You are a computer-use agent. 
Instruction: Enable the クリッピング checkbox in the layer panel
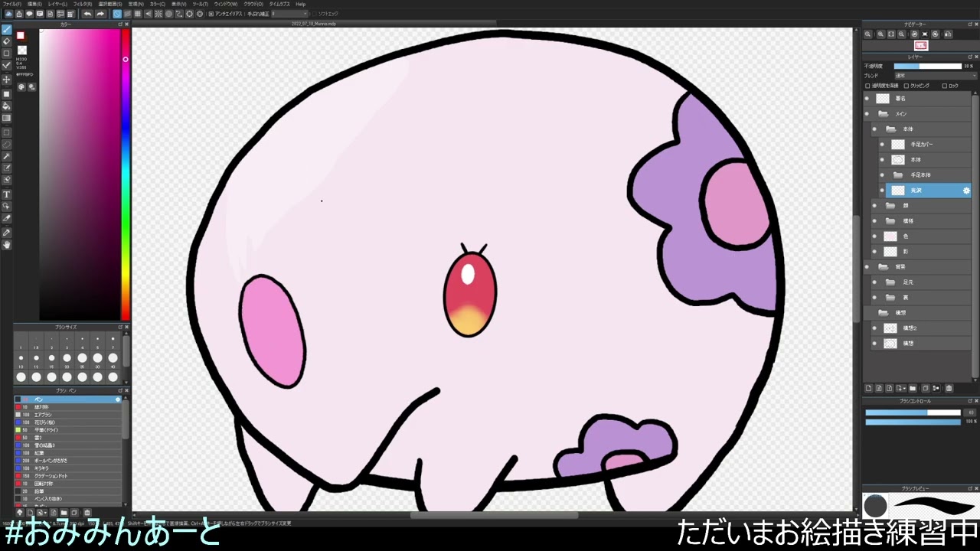point(906,86)
